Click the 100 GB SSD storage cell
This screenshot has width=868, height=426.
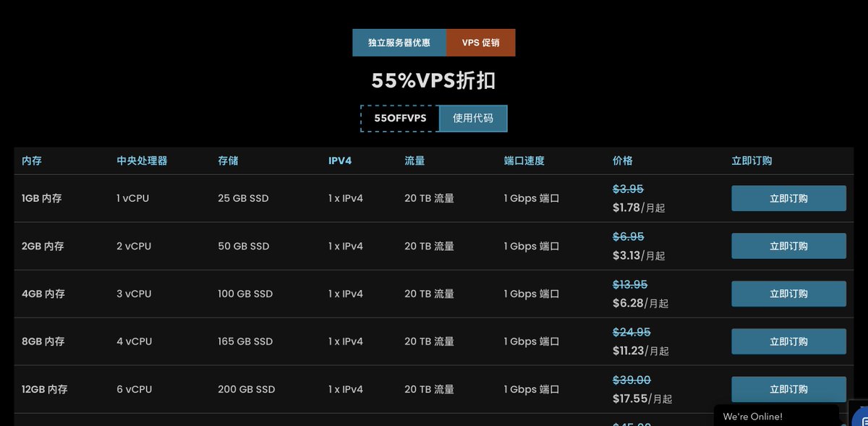point(245,294)
